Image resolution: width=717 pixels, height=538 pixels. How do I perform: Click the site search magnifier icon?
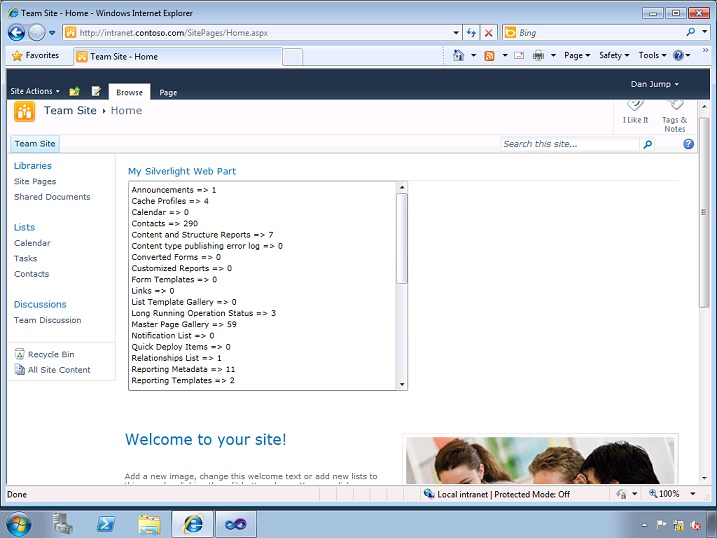click(647, 144)
